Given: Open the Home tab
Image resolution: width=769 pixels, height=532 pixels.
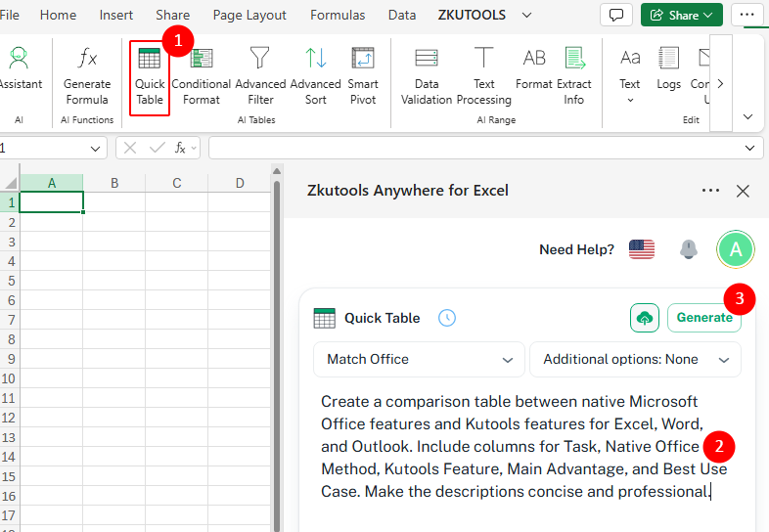Looking at the screenshot, I should [58, 16].
